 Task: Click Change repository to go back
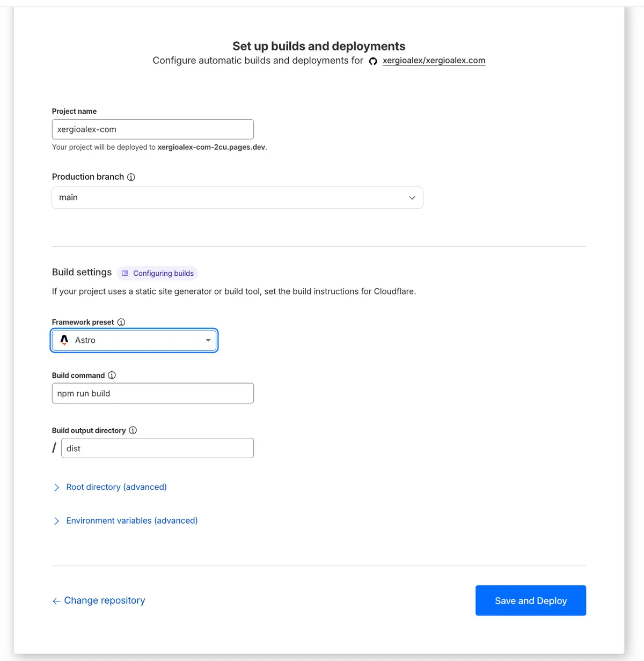point(104,600)
